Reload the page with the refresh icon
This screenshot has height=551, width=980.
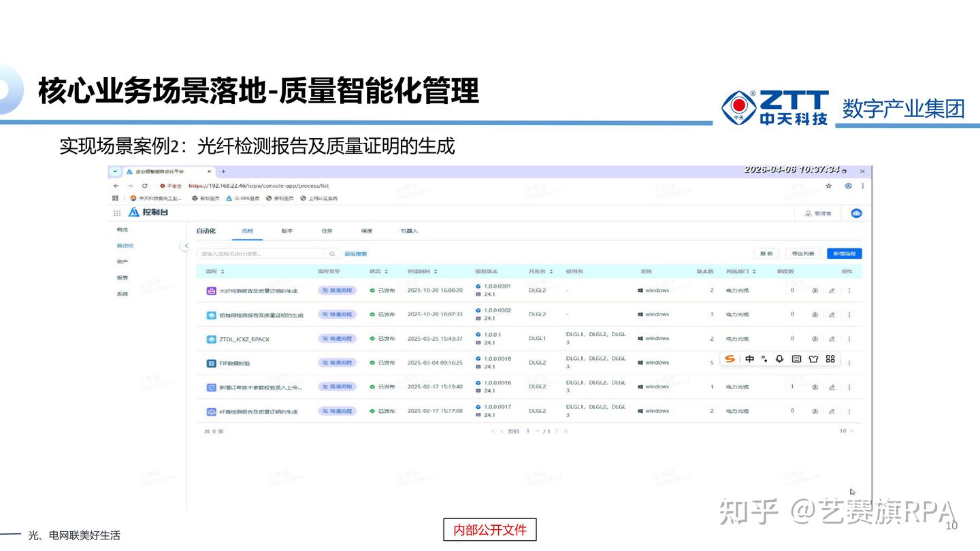[144, 186]
